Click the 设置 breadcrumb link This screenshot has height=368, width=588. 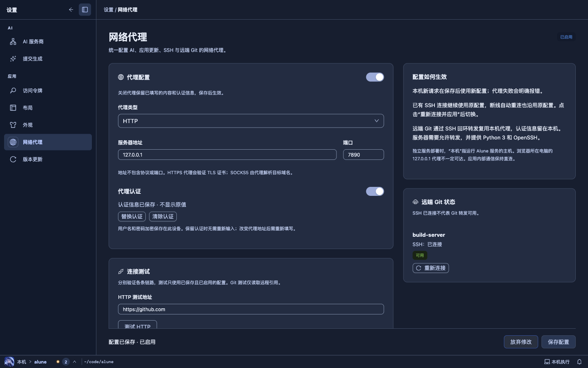(x=109, y=10)
